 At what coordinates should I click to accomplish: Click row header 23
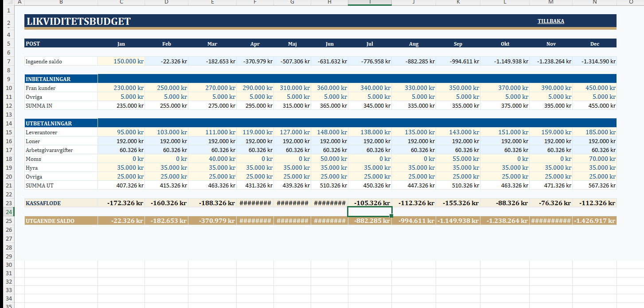tap(8, 203)
